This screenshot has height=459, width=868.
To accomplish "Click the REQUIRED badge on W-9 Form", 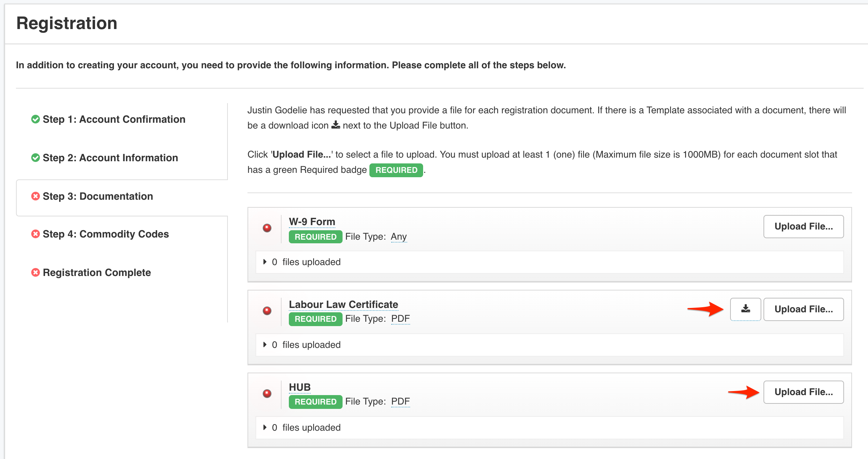I will tap(315, 237).
